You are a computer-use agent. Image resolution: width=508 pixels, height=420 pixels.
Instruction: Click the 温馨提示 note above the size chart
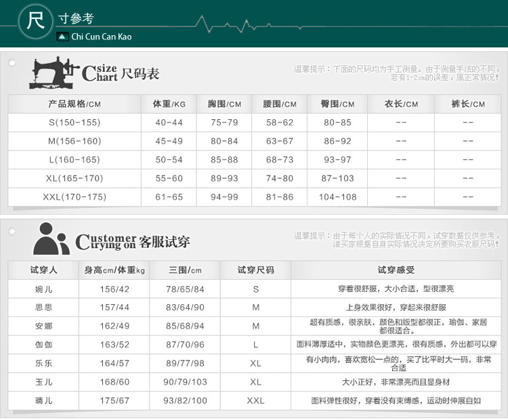tap(396, 73)
